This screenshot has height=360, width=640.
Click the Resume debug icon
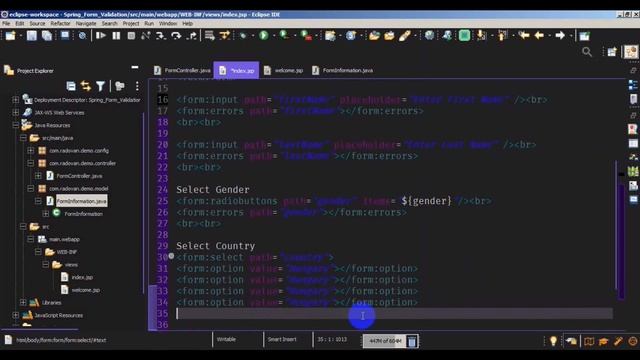pyautogui.click(x=100, y=36)
